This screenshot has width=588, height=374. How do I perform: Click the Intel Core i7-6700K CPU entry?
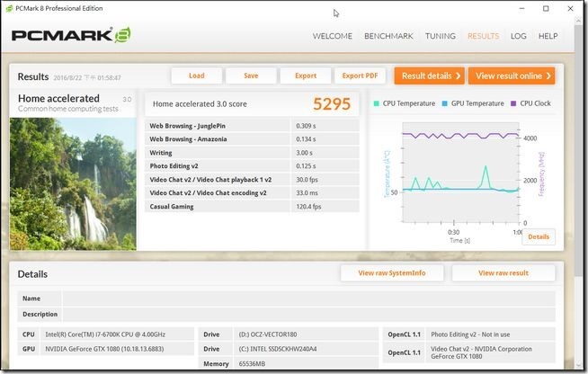[x=105, y=334]
